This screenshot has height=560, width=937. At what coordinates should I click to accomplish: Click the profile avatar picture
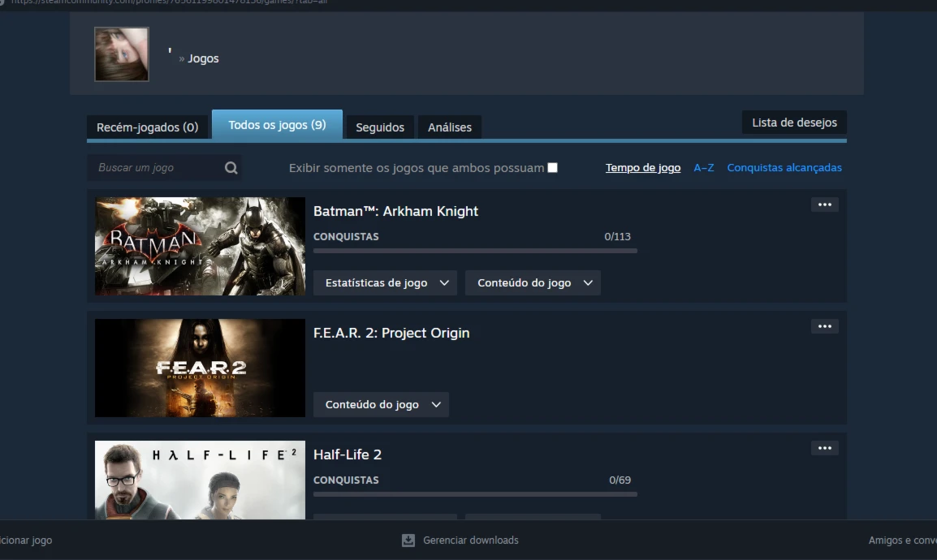point(121,54)
